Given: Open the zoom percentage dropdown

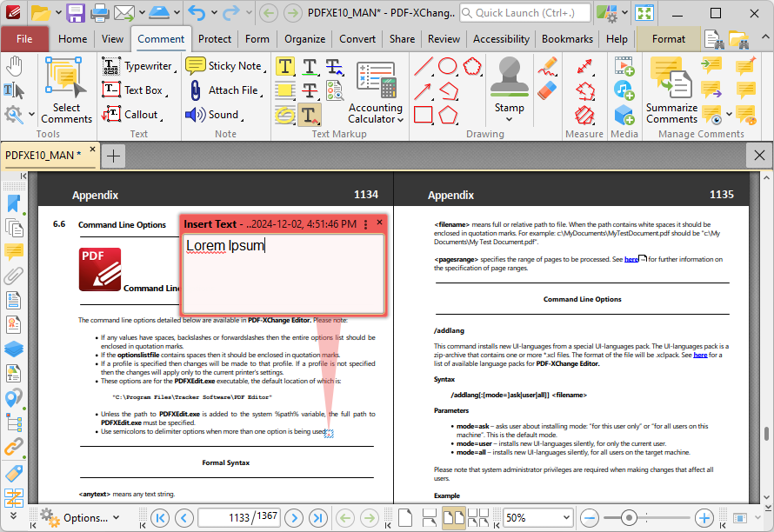Looking at the screenshot, I should coord(566,518).
